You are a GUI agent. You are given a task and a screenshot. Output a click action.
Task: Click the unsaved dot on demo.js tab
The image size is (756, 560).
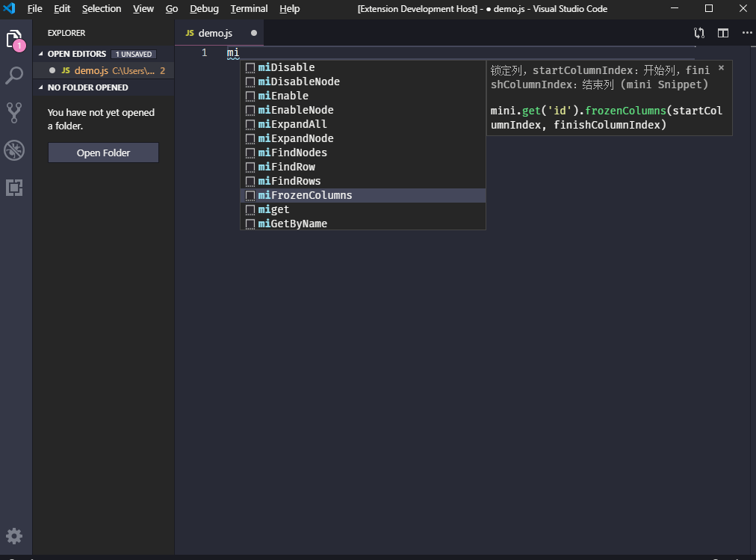[x=254, y=33]
